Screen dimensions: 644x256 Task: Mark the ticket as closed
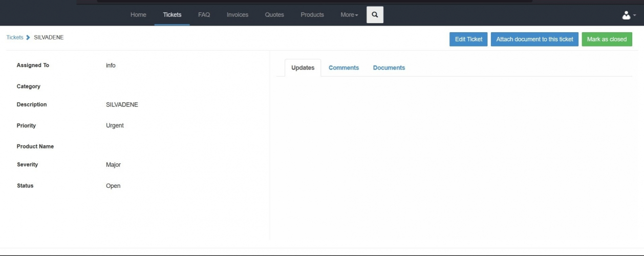(607, 39)
